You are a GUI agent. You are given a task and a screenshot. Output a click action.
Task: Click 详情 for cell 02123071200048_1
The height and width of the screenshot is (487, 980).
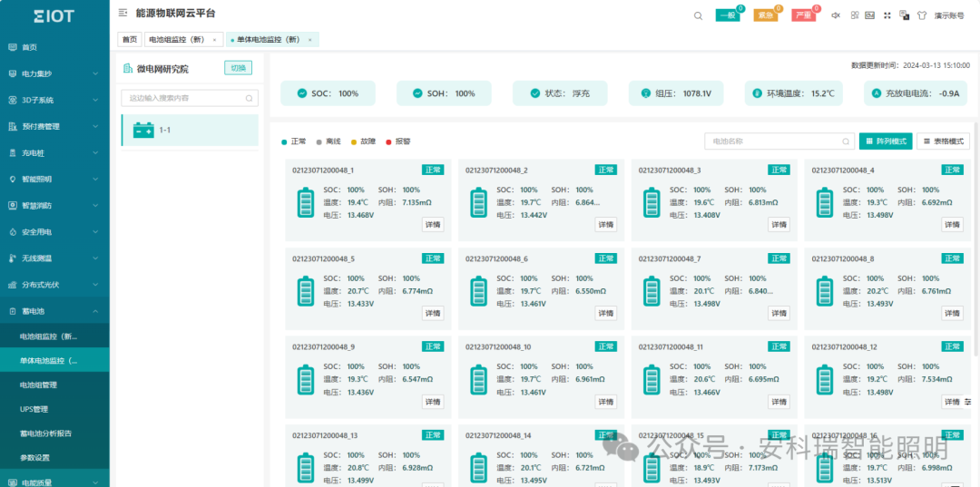tap(433, 225)
